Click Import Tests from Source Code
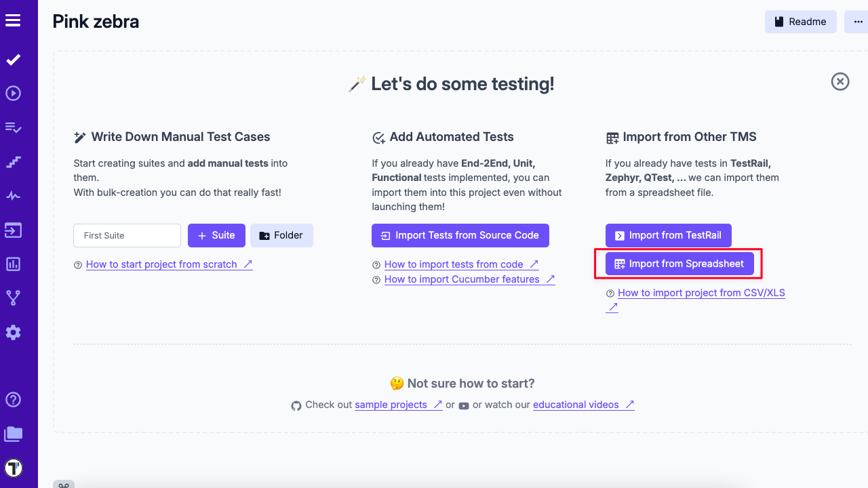Viewport: 868px width, 488px height. pos(460,235)
